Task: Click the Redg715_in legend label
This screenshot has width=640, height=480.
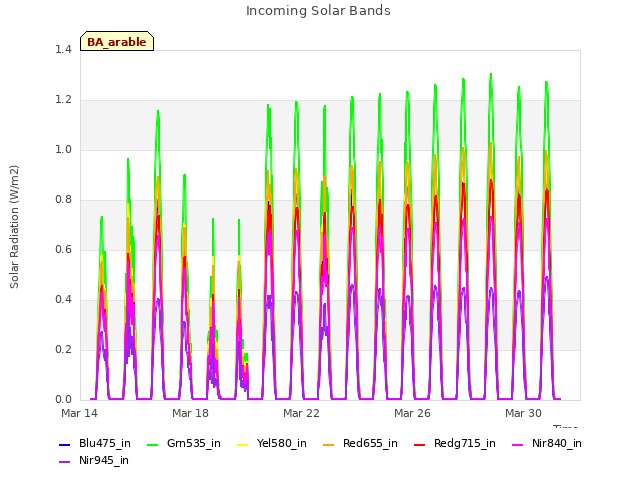Action: pyautogui.click(x=464, y=444)
